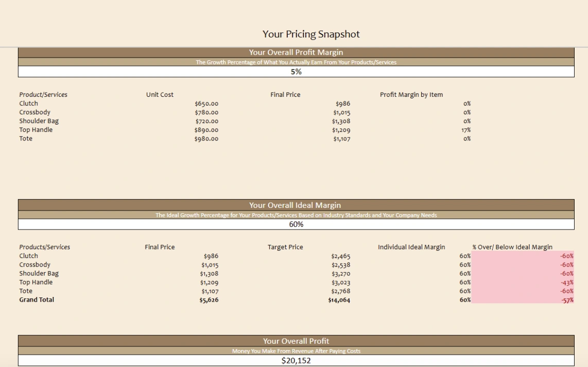Viewport: 588px width, 367px height.
Task: Click Clutch target price $2,465
Action: pos(340,256)
